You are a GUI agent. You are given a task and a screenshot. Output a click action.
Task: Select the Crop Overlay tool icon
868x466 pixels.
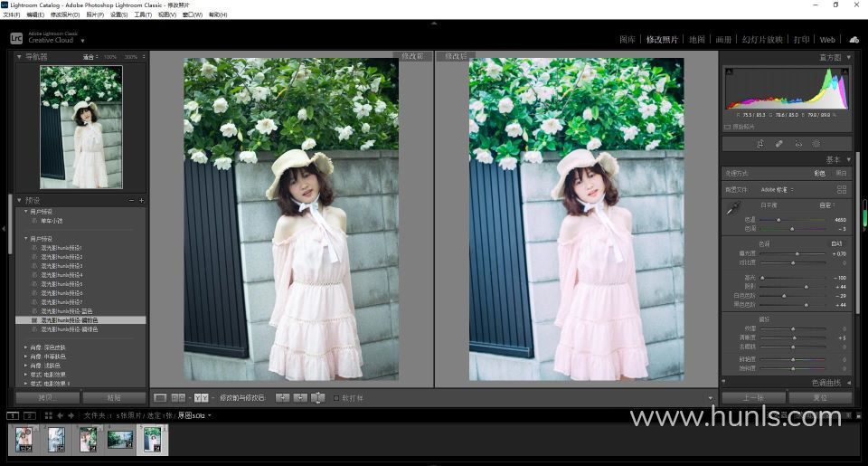tap(760, 144)
